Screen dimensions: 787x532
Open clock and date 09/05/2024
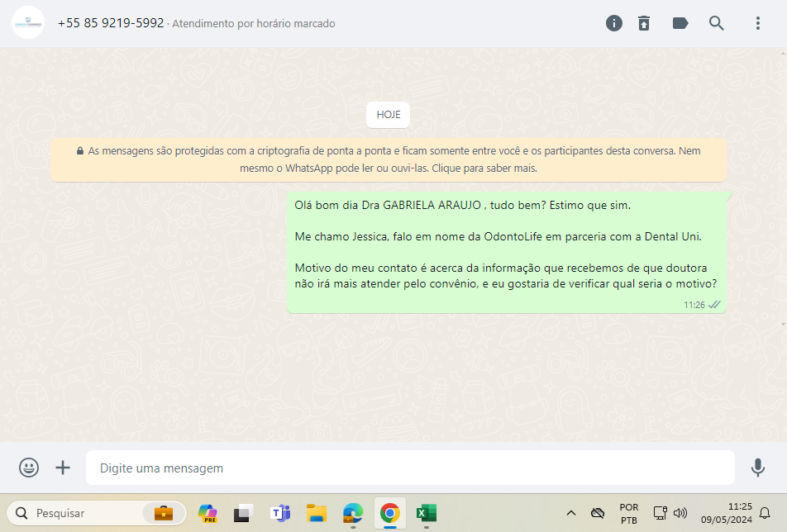tap(727, 513)
